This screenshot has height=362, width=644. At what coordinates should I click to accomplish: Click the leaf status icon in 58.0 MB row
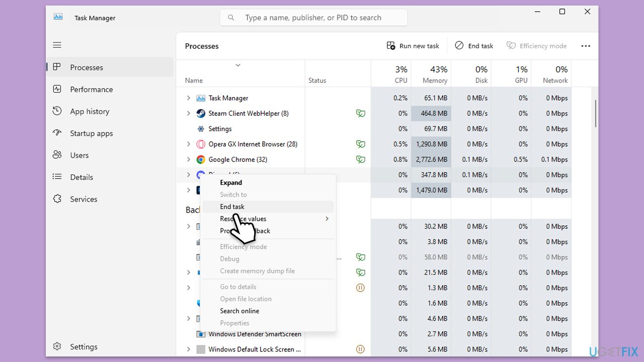tap(360, 257)
